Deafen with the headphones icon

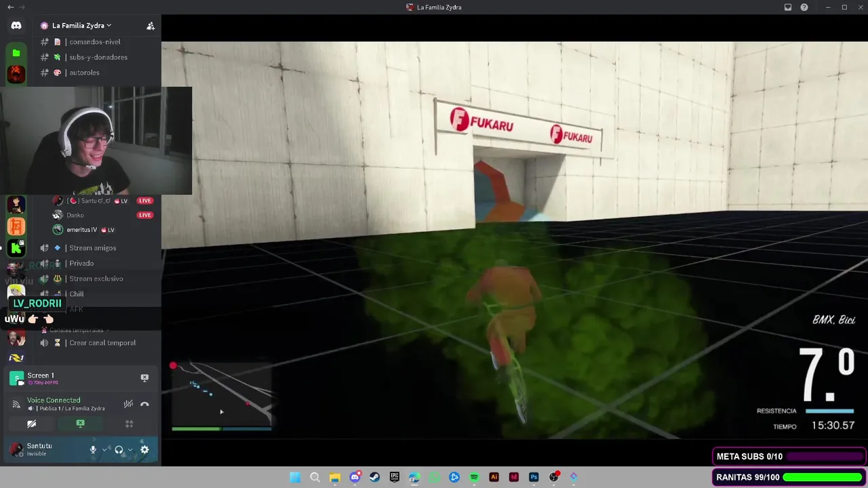click(119, 449)
